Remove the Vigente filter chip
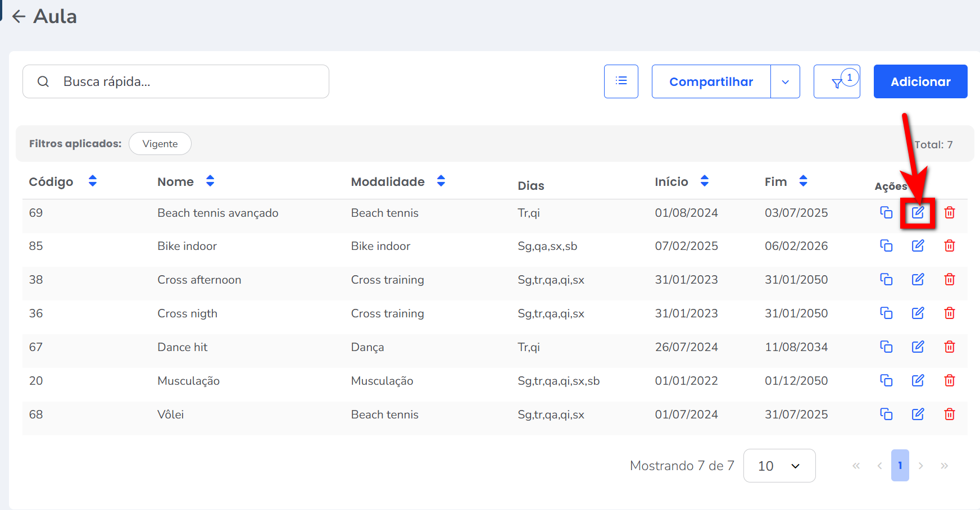Viewport: 980px width, 510px height. pos(160,144)
